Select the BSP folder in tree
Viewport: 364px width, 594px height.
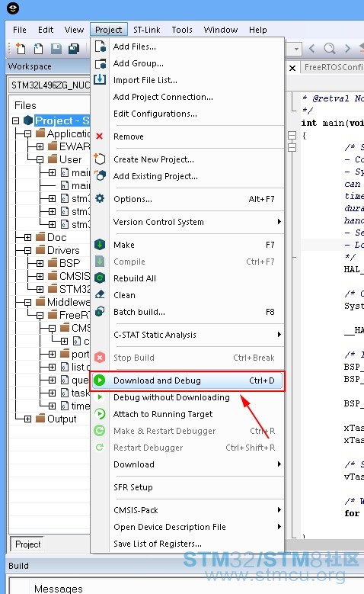pyautogui.click(x=69, y=263)
